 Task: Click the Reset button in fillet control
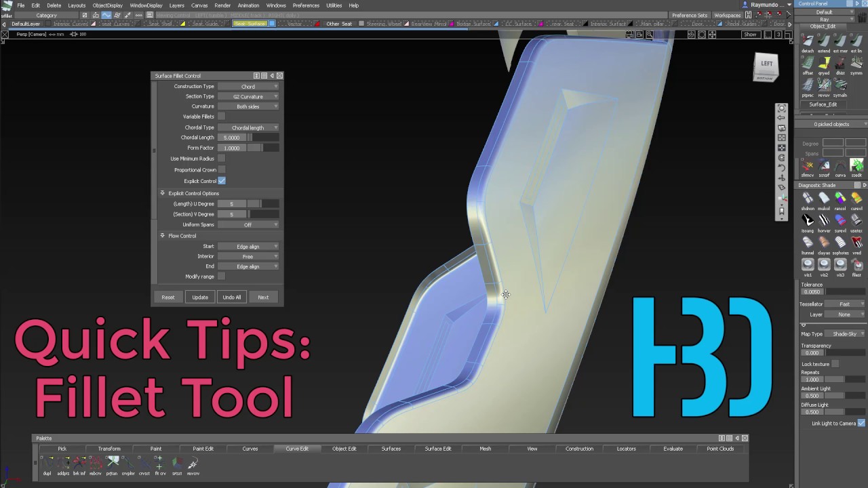(168, 297)
